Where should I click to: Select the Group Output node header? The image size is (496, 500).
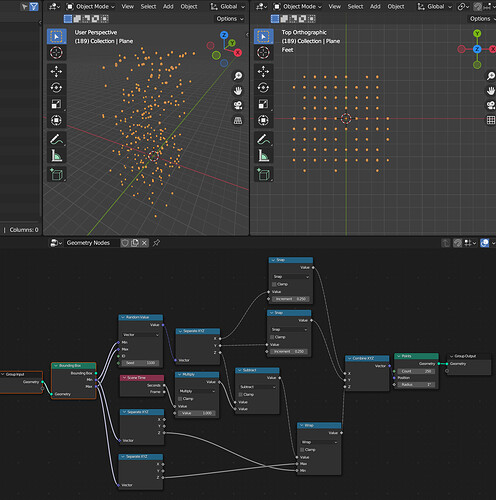(469, 356)
